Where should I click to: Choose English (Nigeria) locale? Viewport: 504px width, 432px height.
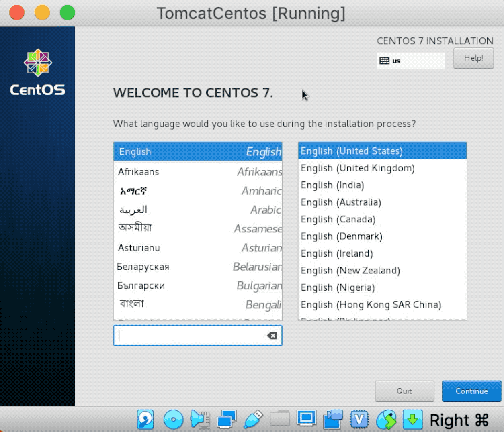[x=382, y=287]
